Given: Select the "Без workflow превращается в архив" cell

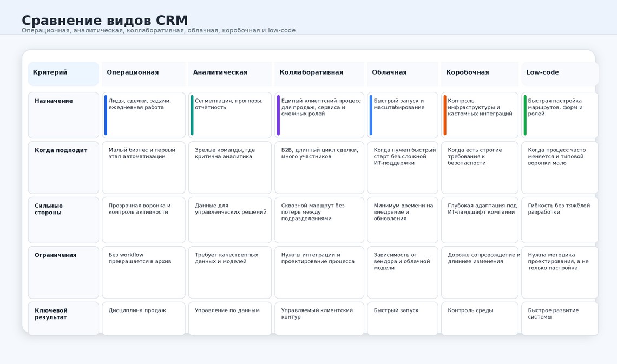Looking at the screenshot, I should [143, 273].
